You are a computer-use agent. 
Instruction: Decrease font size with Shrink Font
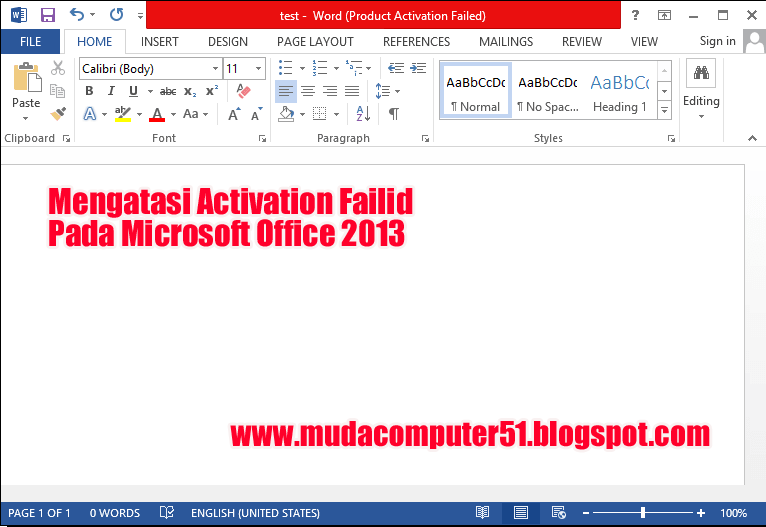(256, 114)
